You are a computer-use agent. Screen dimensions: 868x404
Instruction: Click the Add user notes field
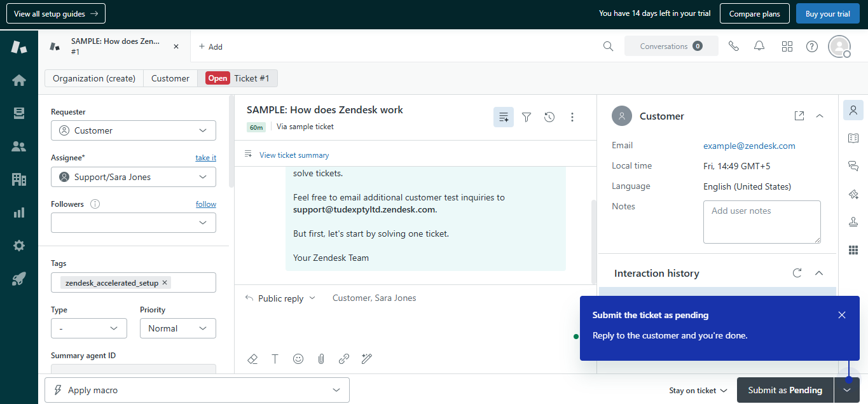pos(762,221)
